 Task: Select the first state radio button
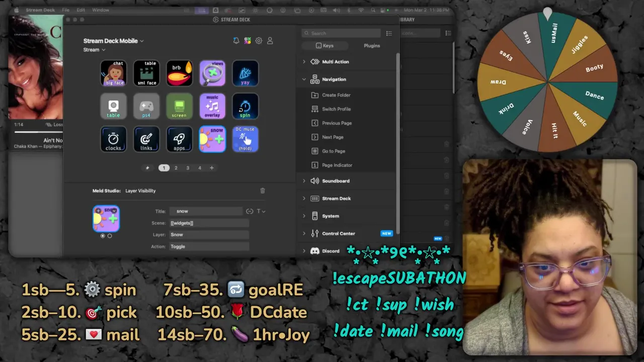click(103, 236)
